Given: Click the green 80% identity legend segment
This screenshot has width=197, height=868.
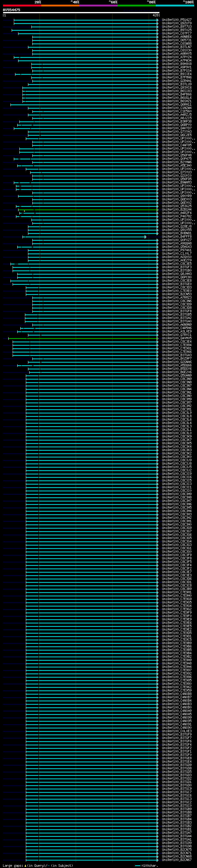Looking at the screenshot, I should 137,6.
